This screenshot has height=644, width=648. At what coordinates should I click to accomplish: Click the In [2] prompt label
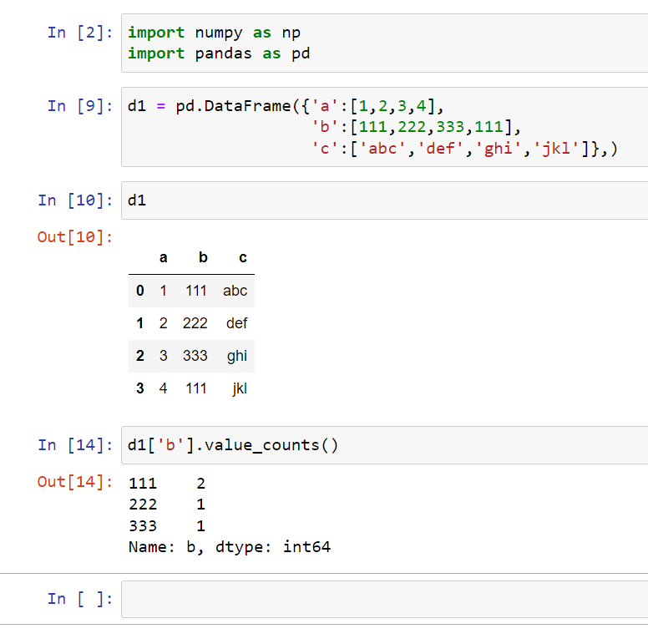coord(80,33)
